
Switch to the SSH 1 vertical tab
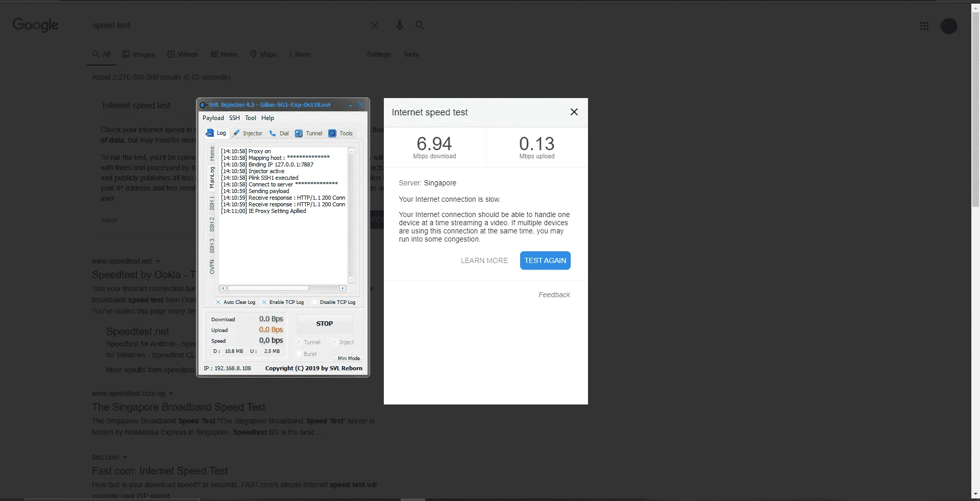pyautogui.click(x=212, y=203)
